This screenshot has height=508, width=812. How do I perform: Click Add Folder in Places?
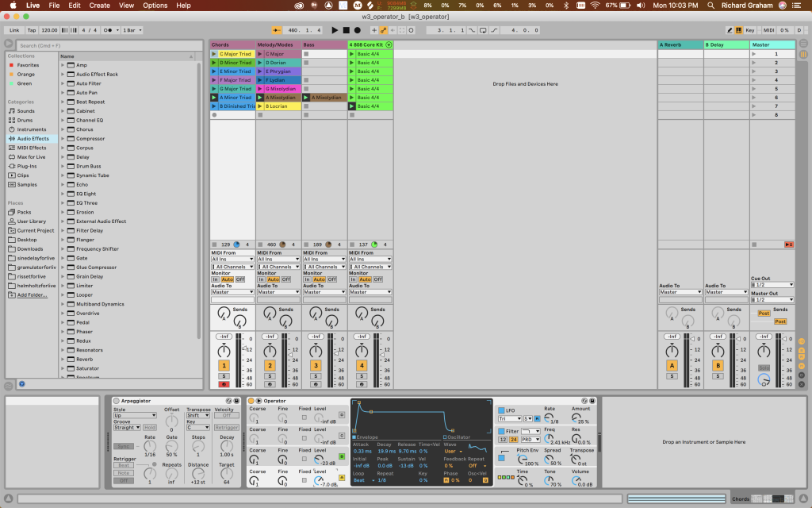(32, 295)
